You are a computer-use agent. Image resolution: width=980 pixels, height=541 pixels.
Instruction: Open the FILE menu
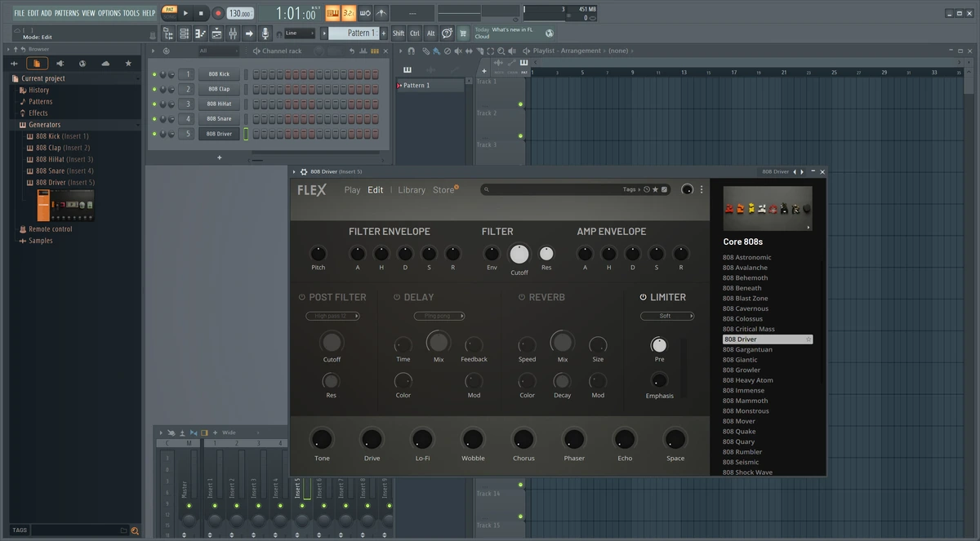pyautogui.click(x=19, y=13)
